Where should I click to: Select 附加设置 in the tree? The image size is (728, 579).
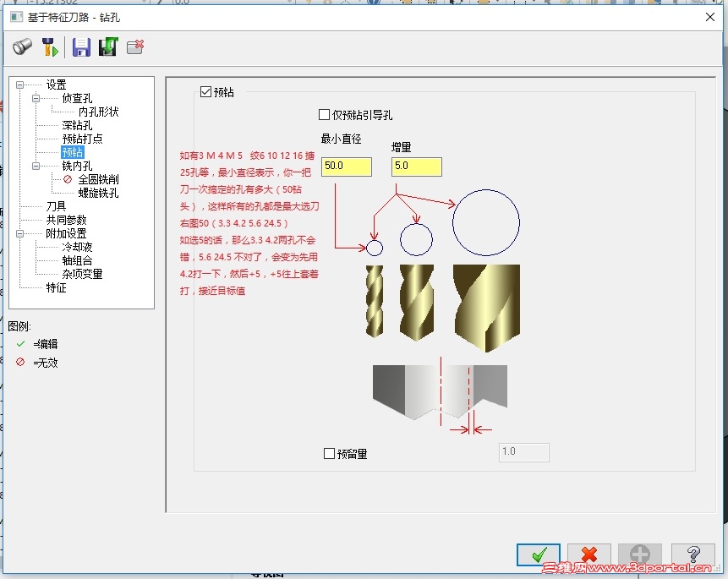point(67,233)
